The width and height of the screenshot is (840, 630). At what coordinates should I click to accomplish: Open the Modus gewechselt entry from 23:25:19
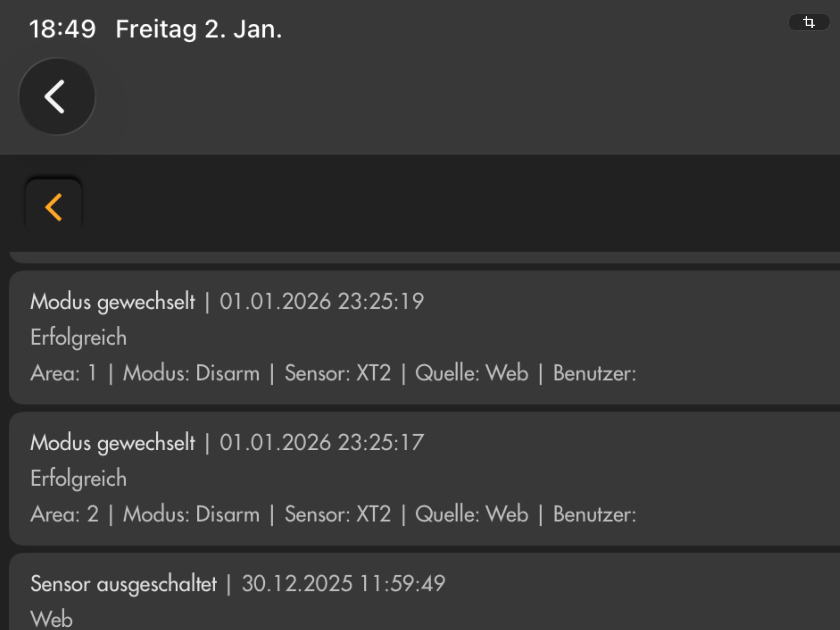113,302
